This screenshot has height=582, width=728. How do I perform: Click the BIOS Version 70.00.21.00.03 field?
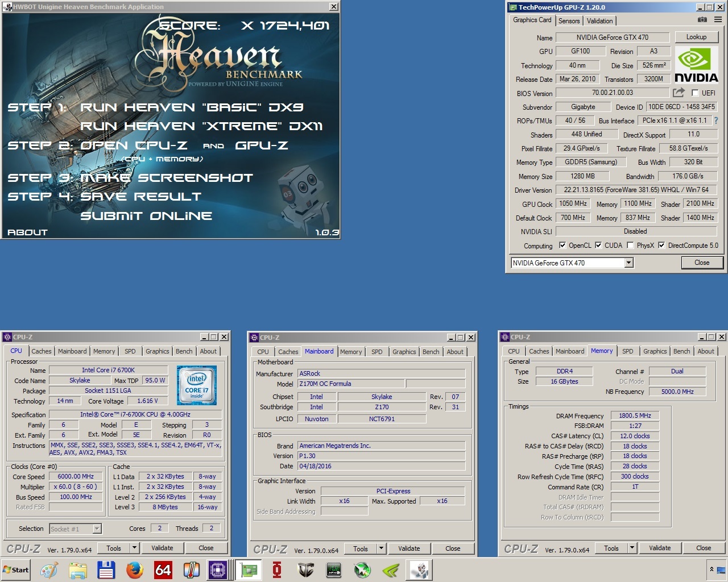click(x=612, y=93)
